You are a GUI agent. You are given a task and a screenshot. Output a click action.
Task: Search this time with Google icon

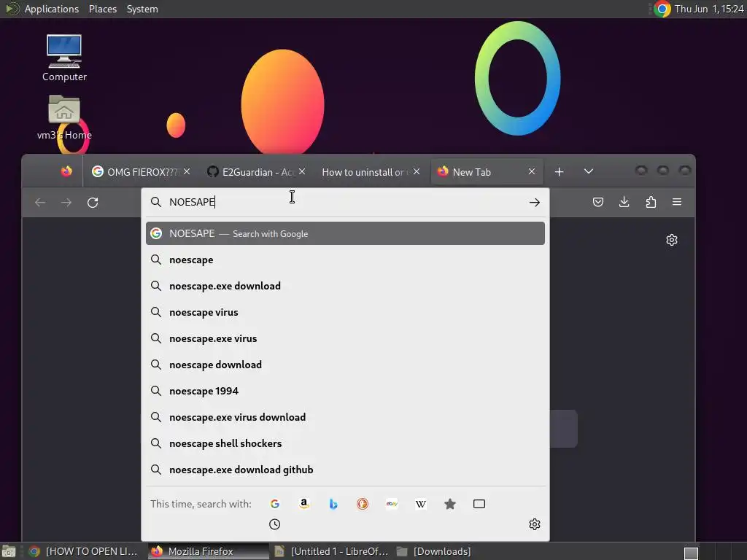tap(275, 504)
